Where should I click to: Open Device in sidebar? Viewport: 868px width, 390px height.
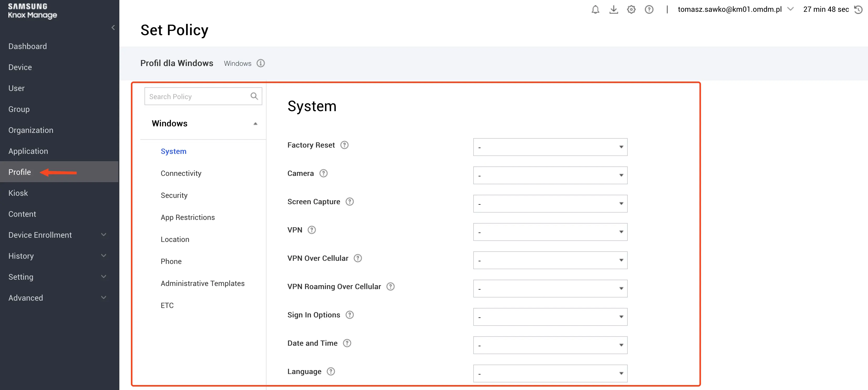(20, 67)
